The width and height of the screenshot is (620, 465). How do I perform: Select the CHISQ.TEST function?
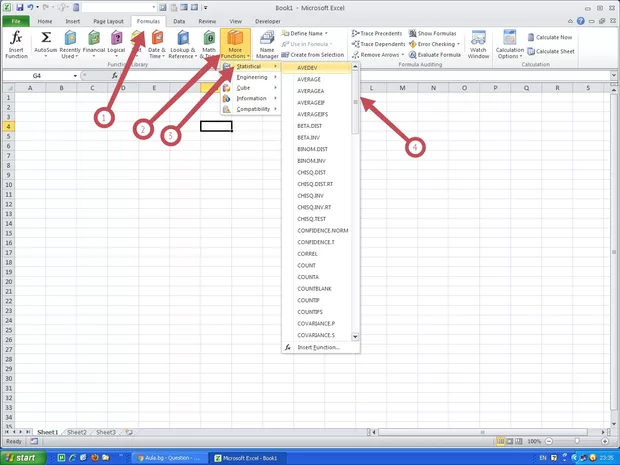point(316,219)
